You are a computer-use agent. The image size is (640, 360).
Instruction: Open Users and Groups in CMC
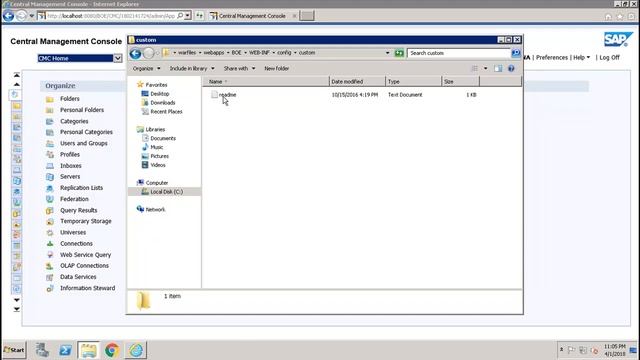[84, 143]
